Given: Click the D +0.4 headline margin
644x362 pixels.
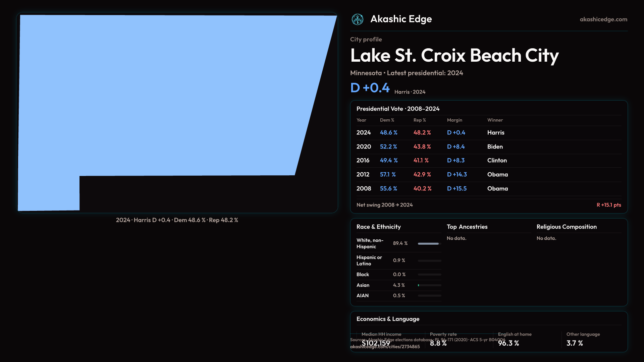Looking at the screenshot, I should [x=370, y=88].
